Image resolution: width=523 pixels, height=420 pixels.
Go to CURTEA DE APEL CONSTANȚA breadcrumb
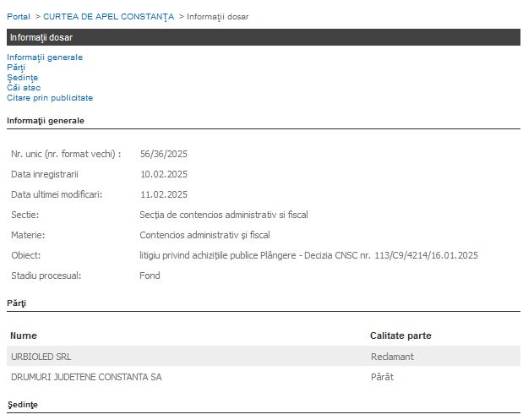[108, 17]
